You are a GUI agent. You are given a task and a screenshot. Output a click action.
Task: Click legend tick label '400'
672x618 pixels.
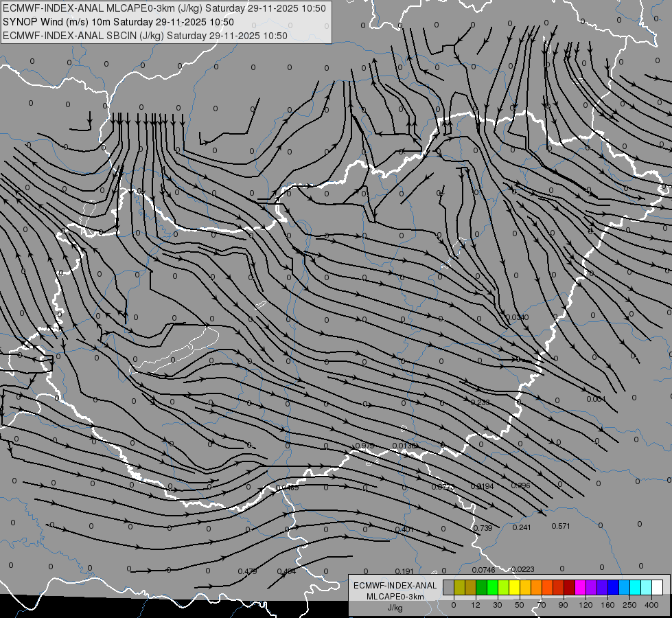point(651,605)
